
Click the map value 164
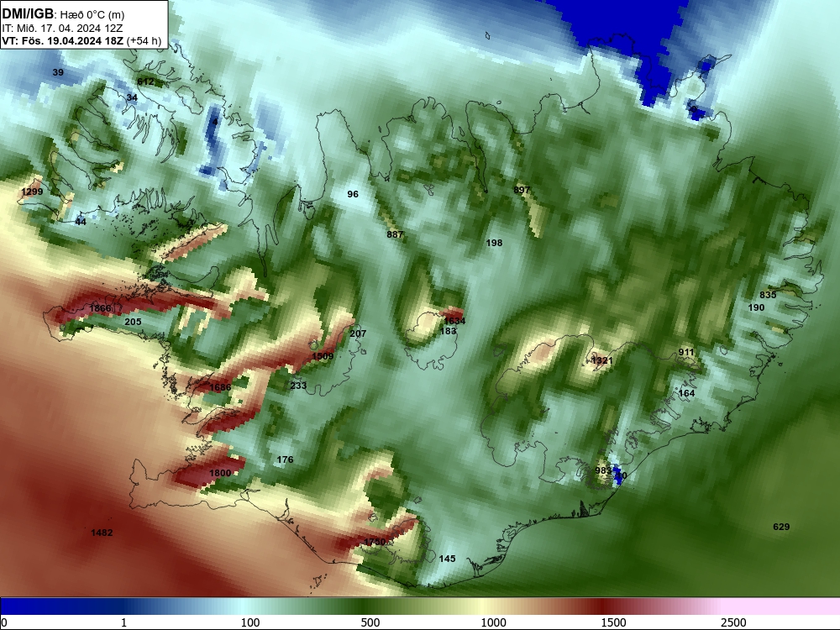687,393
